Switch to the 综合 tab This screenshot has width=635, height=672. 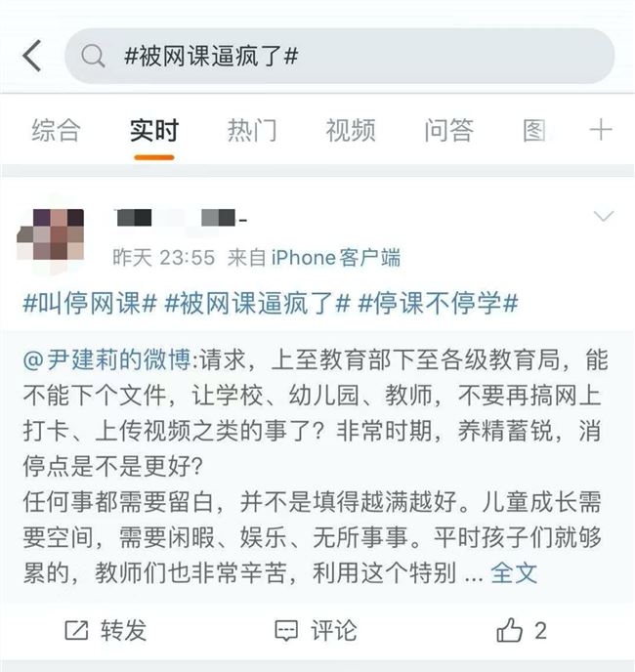point(56,130)
